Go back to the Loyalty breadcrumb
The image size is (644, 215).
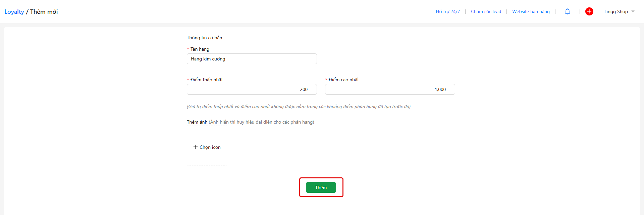pos(14,12)
